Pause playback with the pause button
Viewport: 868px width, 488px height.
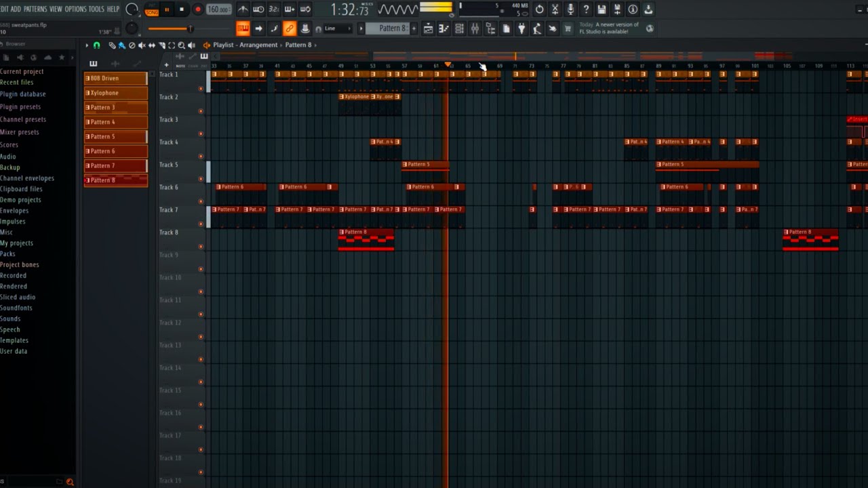point(167,9)
